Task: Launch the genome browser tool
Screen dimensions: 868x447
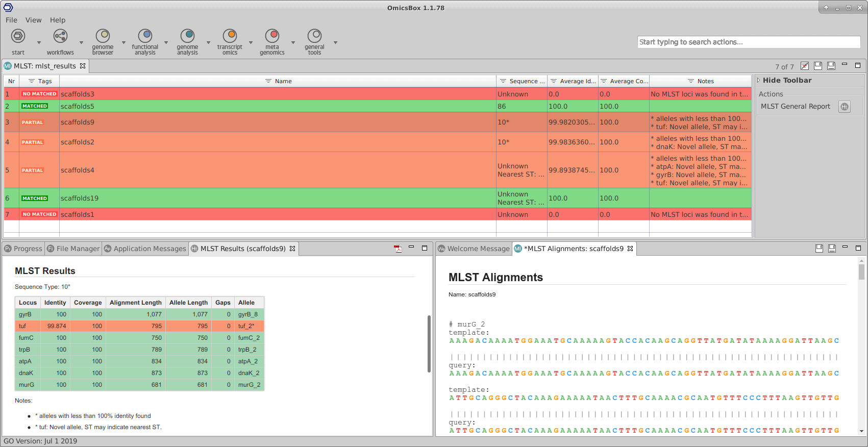Action: click(x=103, y=36)
